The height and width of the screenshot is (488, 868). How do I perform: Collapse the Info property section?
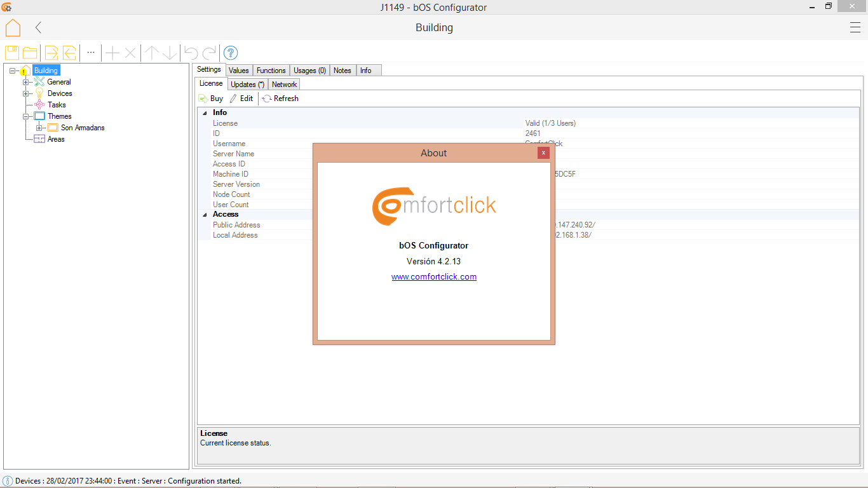point(205,112)
